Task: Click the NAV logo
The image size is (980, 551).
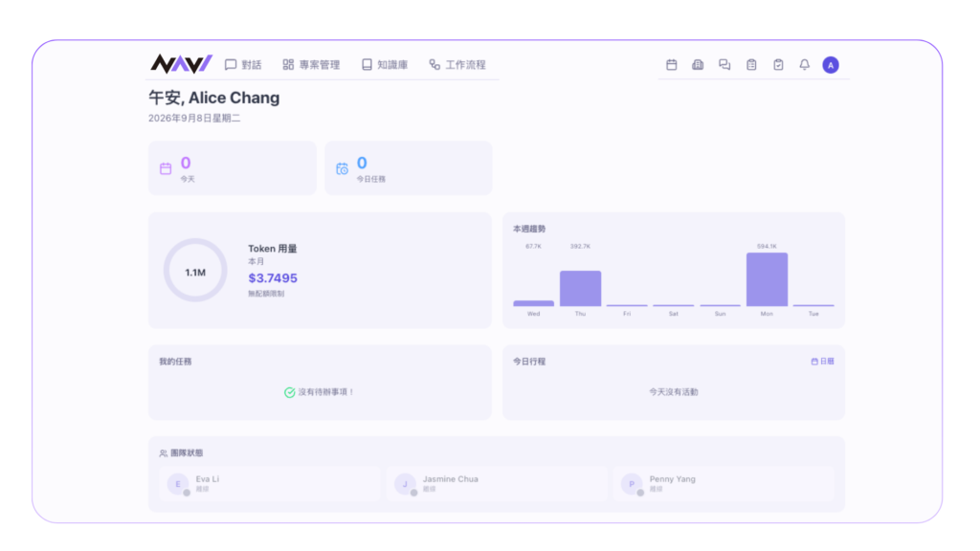Action: click(x=181, y=64)
